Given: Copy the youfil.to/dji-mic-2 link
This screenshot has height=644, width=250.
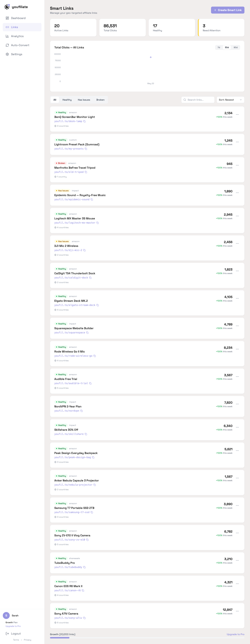Looking at the screenshot, I should pos(84,250).
